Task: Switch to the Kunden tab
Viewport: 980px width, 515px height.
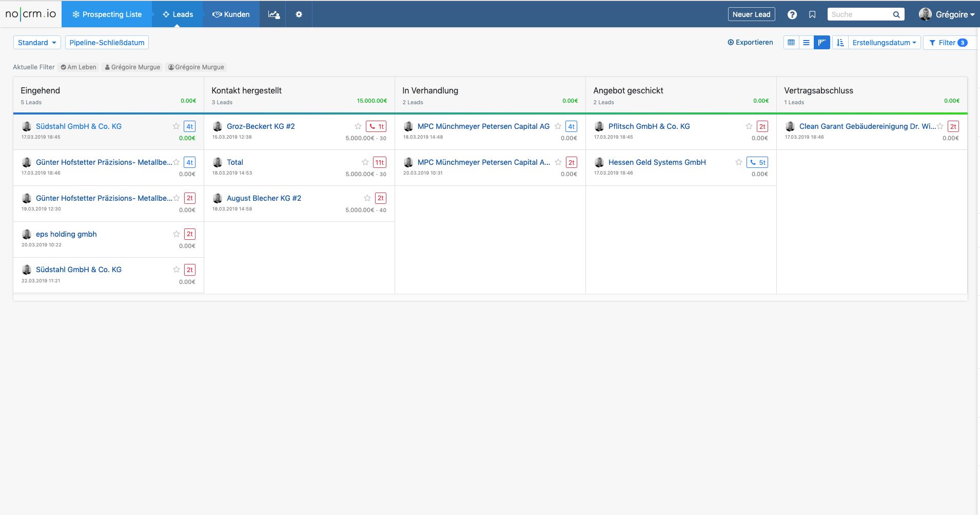Action: [x=231, y=14]
